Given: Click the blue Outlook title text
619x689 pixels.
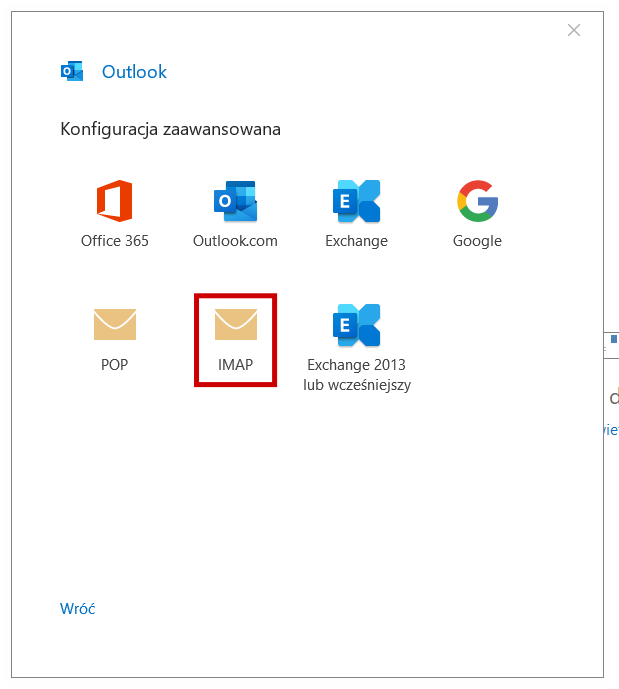Looking at the screenshot, I should click(x=134, y=72).
